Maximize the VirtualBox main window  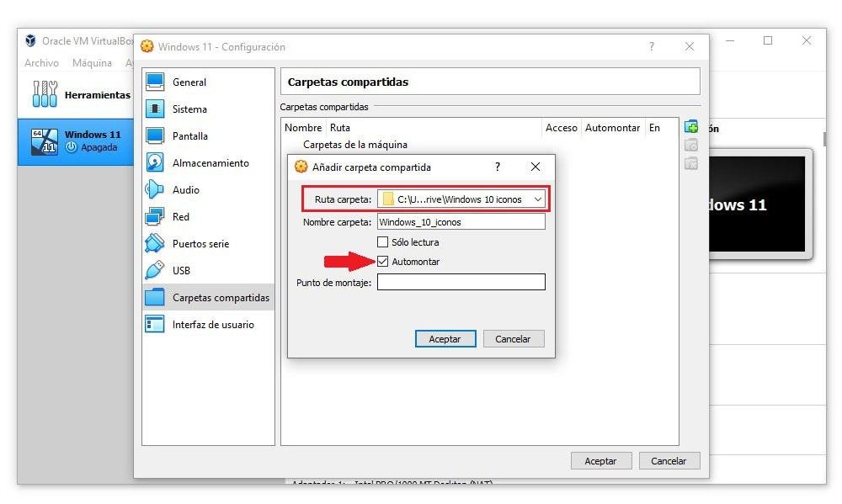coord(768,40)
